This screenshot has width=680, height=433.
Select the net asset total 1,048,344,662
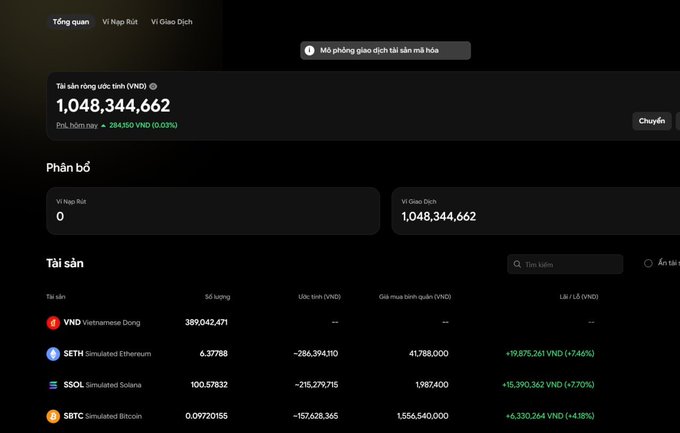113,105
